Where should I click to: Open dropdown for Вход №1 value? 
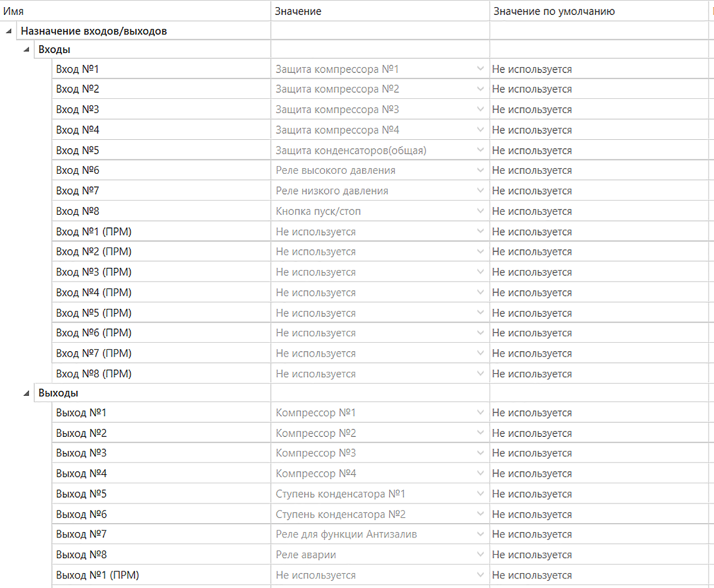(x=481, y=69)
